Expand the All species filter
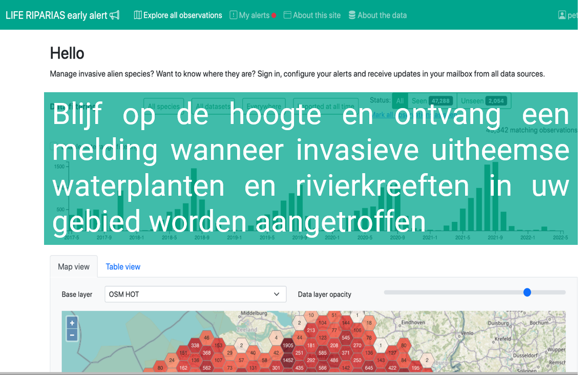This screenshot has width=588, height=375. tap(163, 106)
